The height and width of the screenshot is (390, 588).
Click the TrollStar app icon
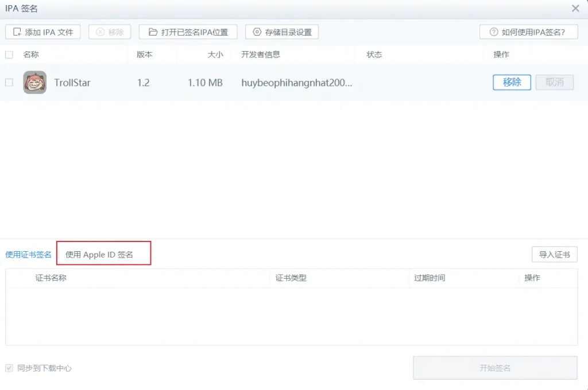pos(34,82)
